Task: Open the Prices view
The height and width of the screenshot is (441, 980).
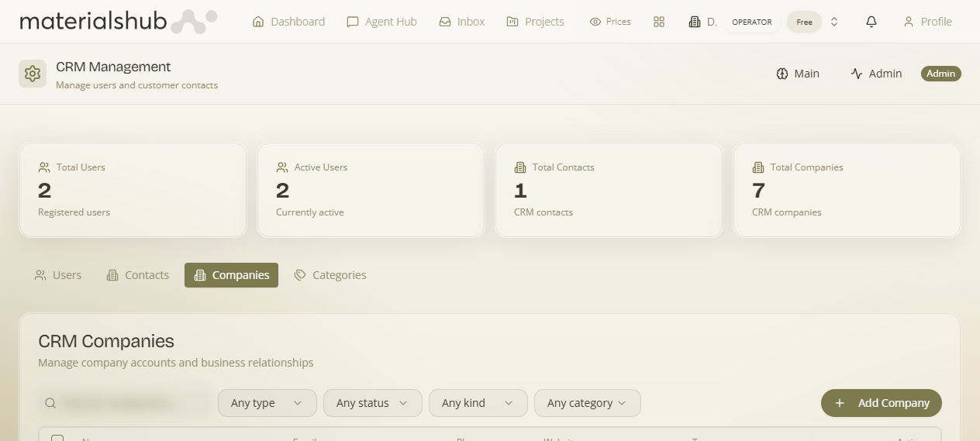Action: pyautogui.click(x=610, y=22)
